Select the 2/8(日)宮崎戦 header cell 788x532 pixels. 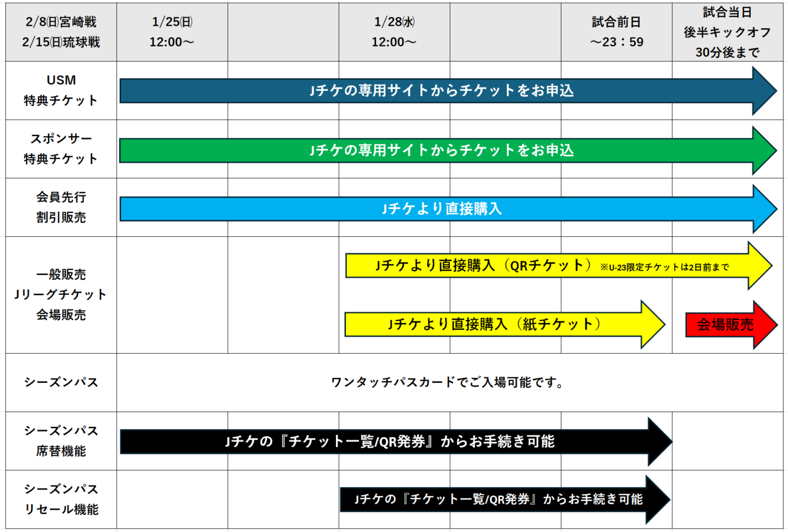pos(61,32)
